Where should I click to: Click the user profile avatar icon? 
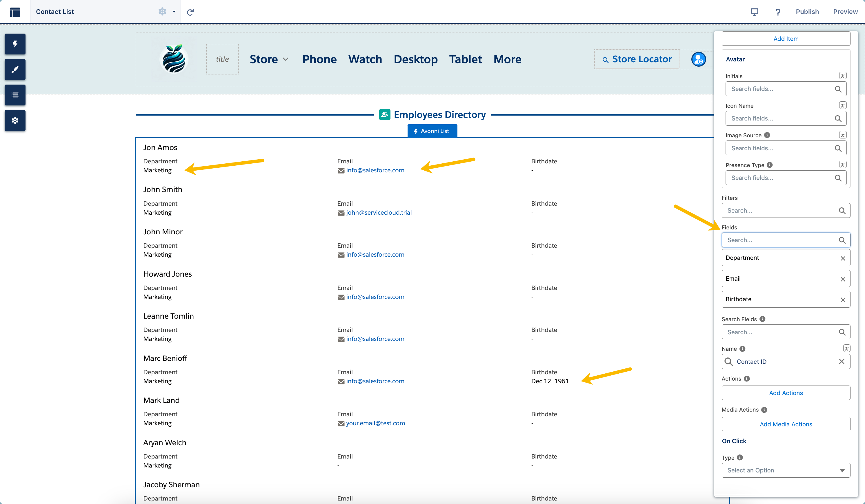point(698,59)
